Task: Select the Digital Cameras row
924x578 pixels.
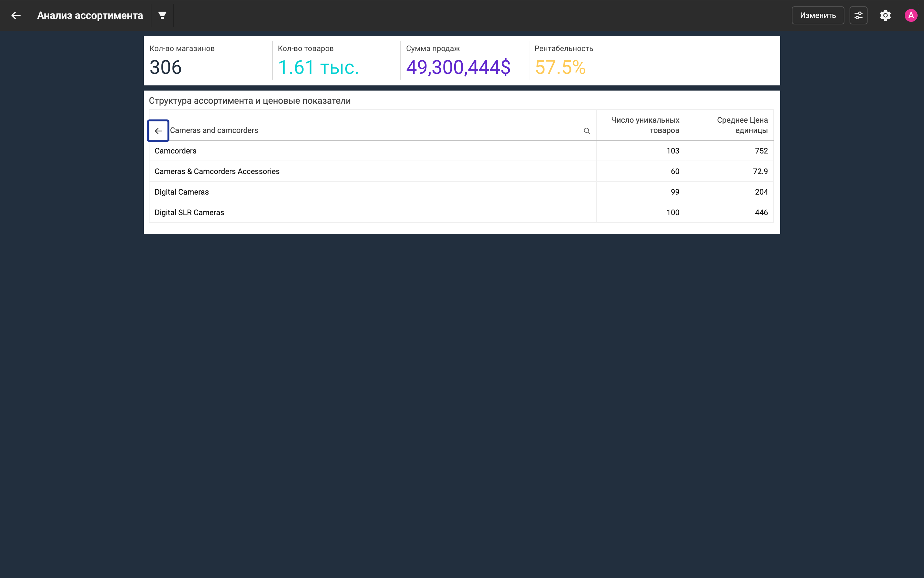Action: (x=461, y=192)
